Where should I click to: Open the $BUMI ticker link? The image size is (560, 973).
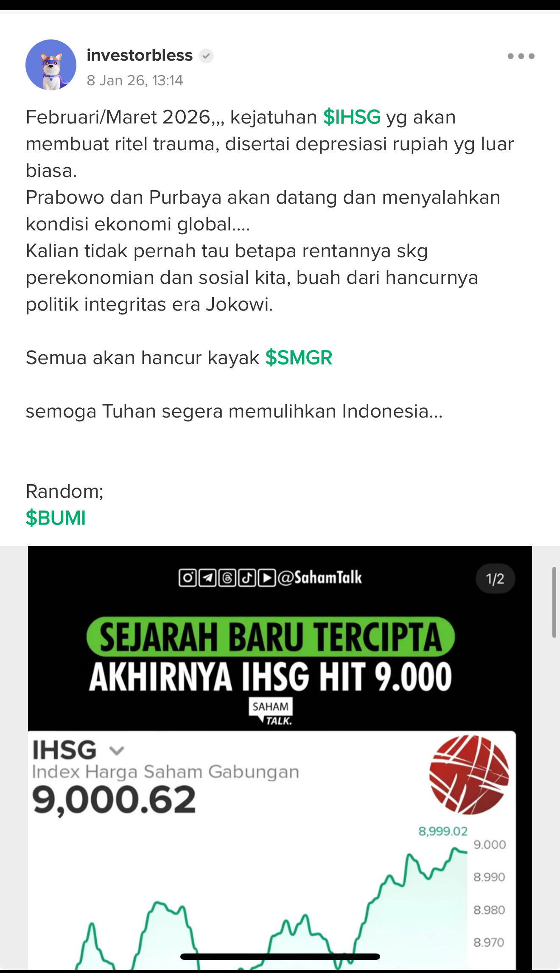pos(56,518)
